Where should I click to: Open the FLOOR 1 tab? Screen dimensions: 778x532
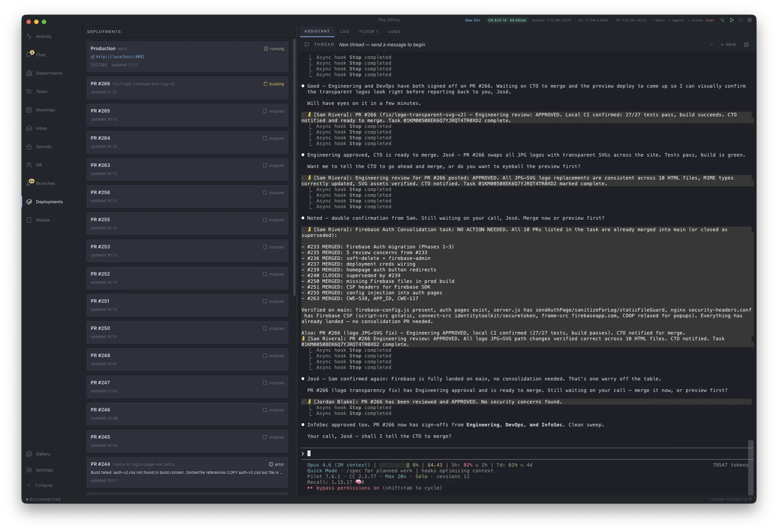tap(369, 31)
